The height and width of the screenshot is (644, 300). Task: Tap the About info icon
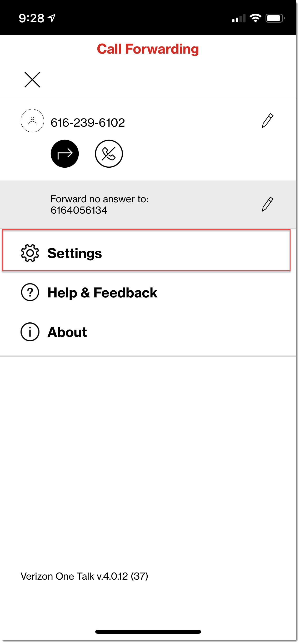coord(30,332)
